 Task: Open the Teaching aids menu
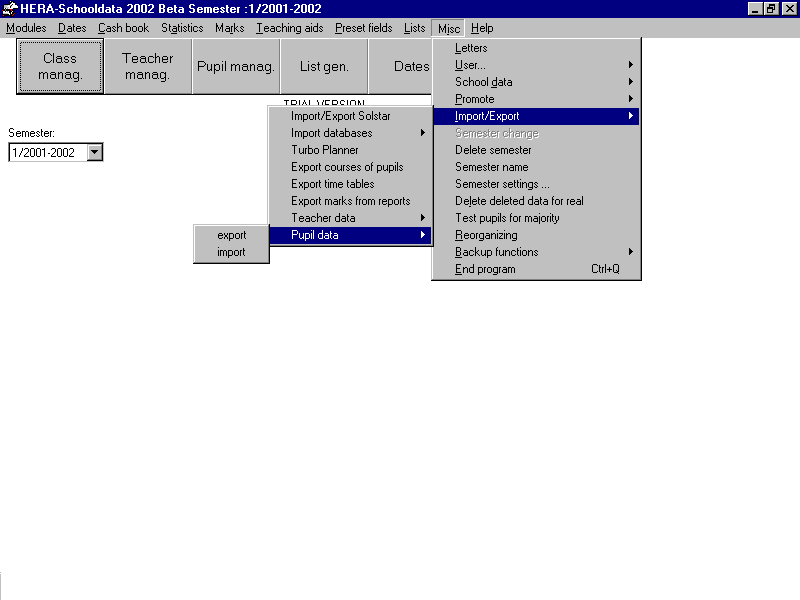[x=290, y=28]
